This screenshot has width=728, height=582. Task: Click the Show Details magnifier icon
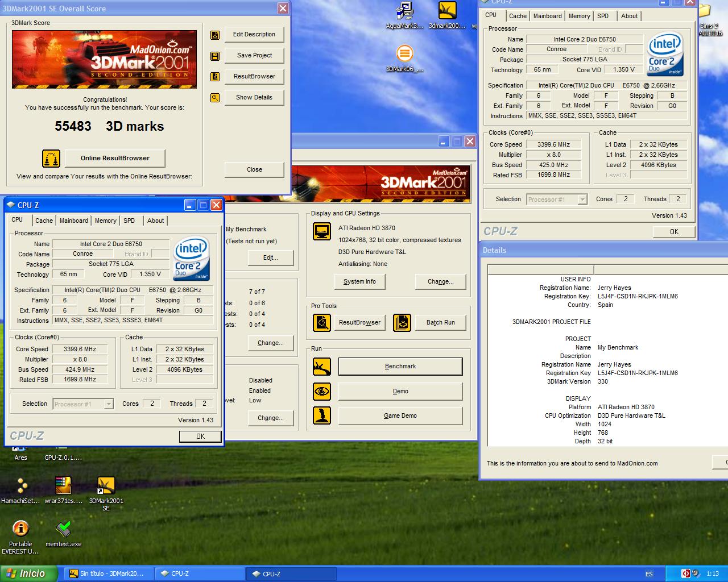coord(215,98)
